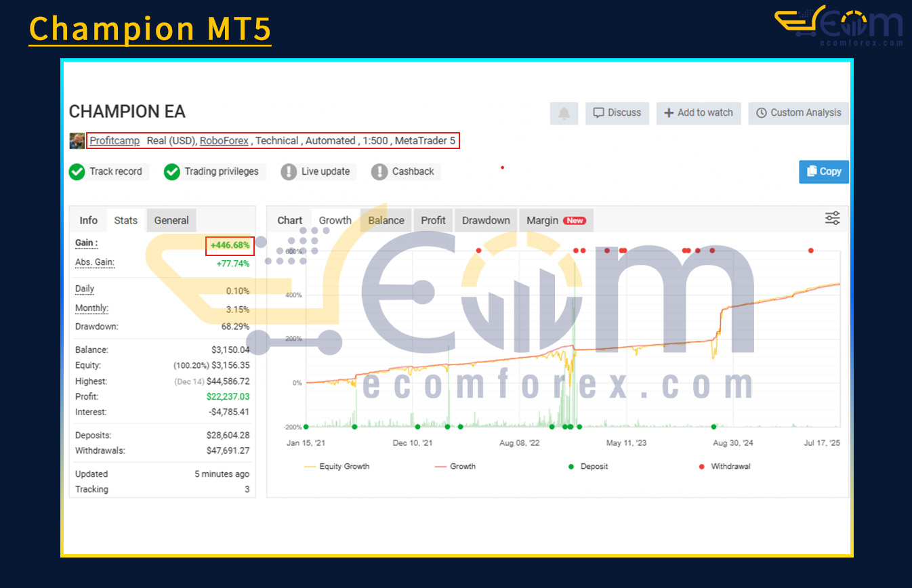This screenshot has width=912, height=588.
Task: Click the -$4,785.41 interest value
Action: (228, 412)
